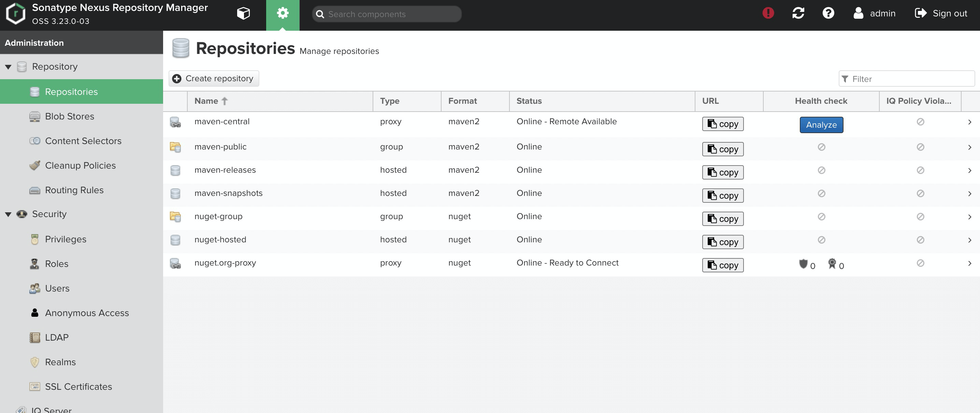980x413 pixels.
Task: Open Cleanup Policies
Action: click(82, 165)
